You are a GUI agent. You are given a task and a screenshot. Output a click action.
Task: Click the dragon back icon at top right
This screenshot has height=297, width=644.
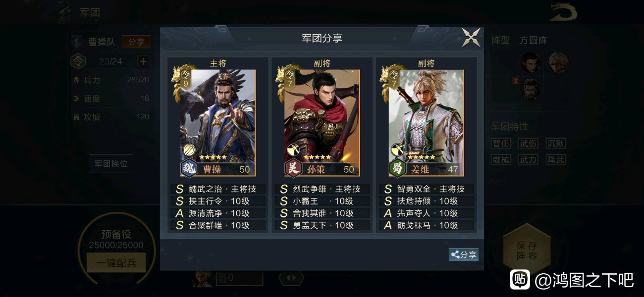point(564,12)
